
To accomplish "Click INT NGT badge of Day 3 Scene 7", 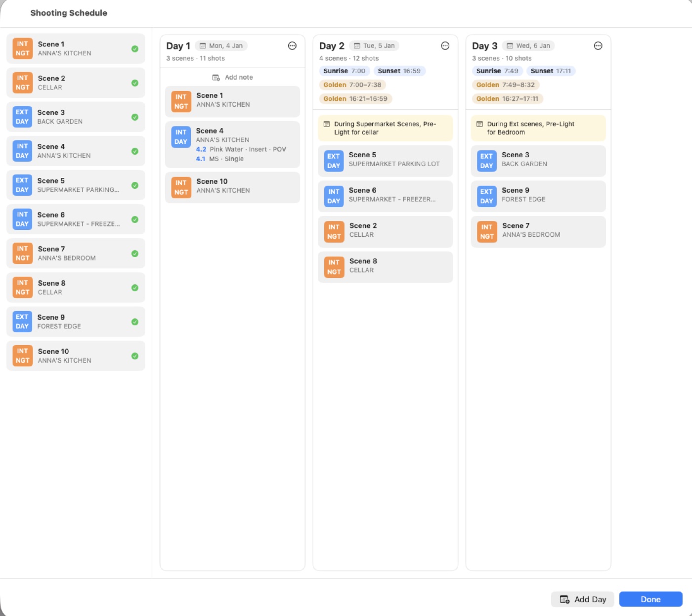I will point(487,232).
